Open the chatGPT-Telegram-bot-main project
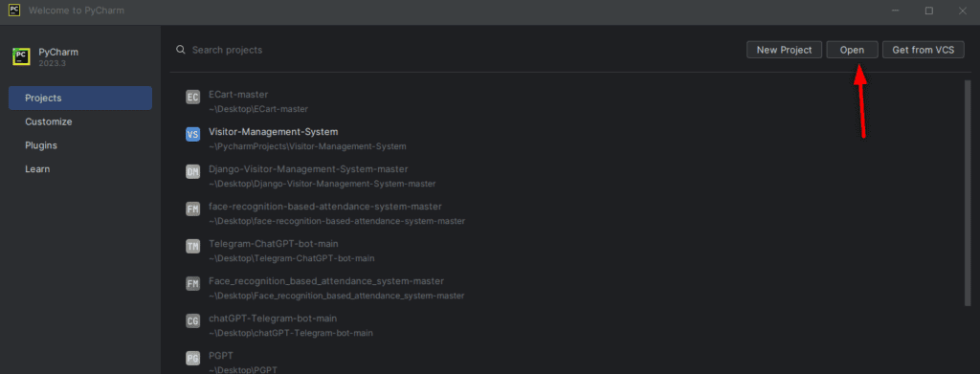This screenshot has height=374, width=980. tap(273, 319)
